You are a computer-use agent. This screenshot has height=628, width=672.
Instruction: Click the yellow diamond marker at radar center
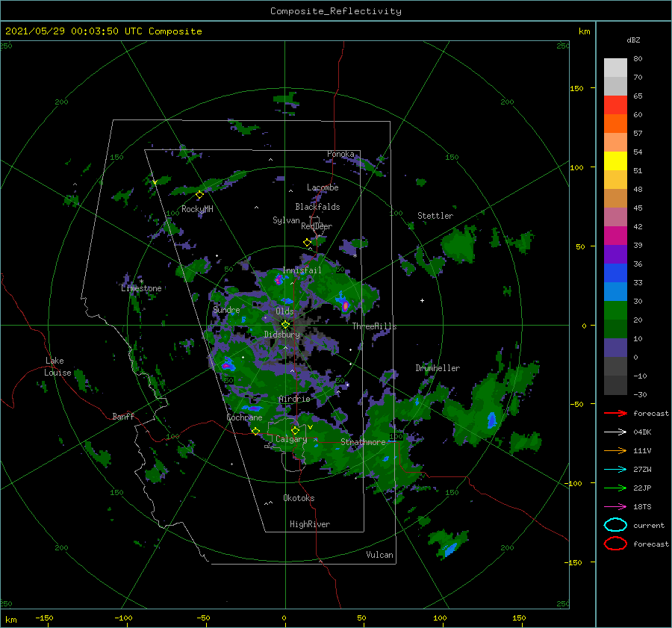coord(285,325)
